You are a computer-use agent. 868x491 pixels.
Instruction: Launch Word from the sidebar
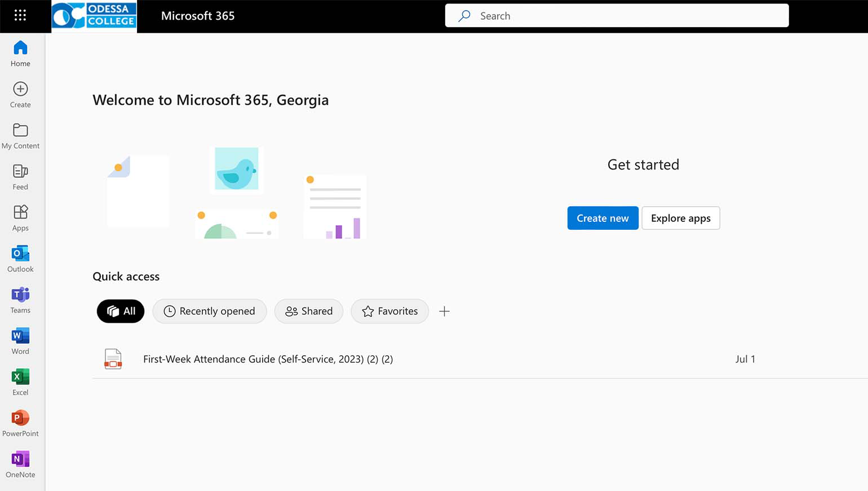coord(20,341)
